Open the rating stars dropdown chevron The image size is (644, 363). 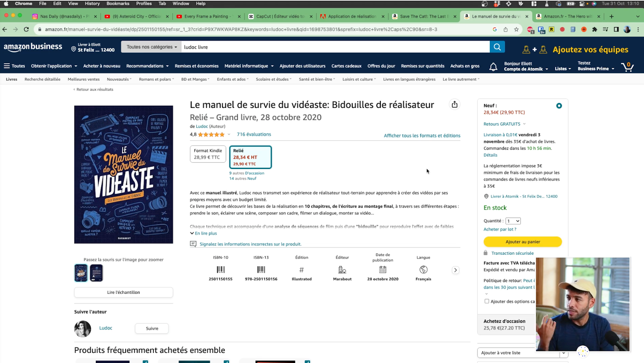(229, 134)
